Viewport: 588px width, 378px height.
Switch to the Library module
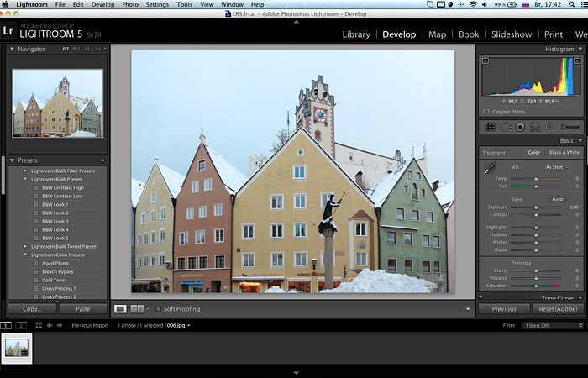[356, 34]
